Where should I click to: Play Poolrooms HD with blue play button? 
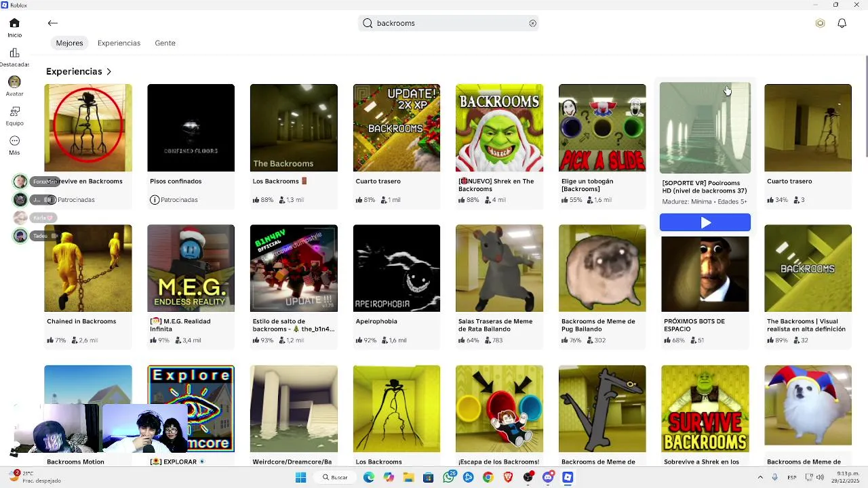coord(705,222)
